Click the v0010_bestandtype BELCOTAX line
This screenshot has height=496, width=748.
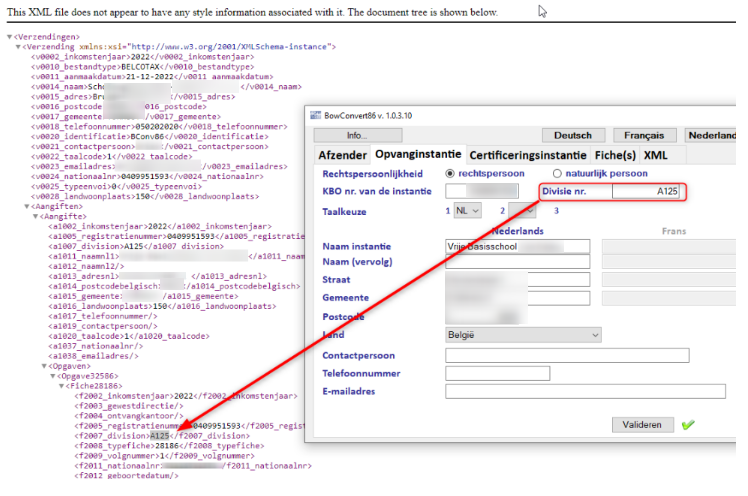click(x=143, y=67)
